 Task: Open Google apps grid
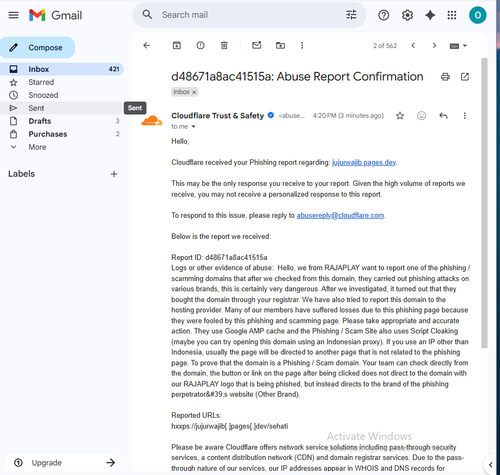(x=452, y=15)
